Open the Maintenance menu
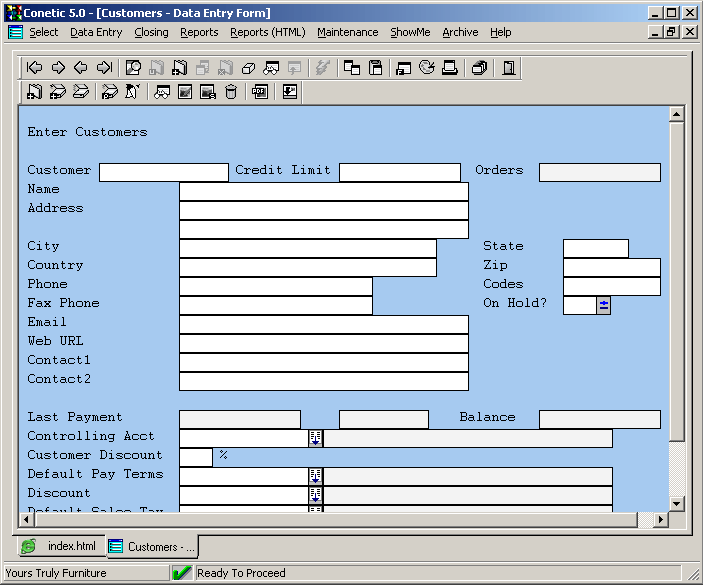The height and width of the screenshot is (585, 703). [347, 32]
